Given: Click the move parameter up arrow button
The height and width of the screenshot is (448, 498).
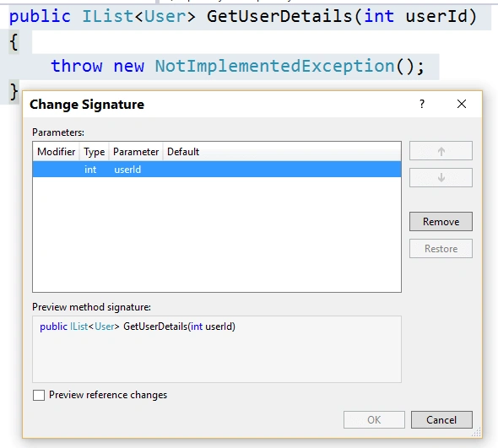Looking at the screenshot, I should (441, 151).
